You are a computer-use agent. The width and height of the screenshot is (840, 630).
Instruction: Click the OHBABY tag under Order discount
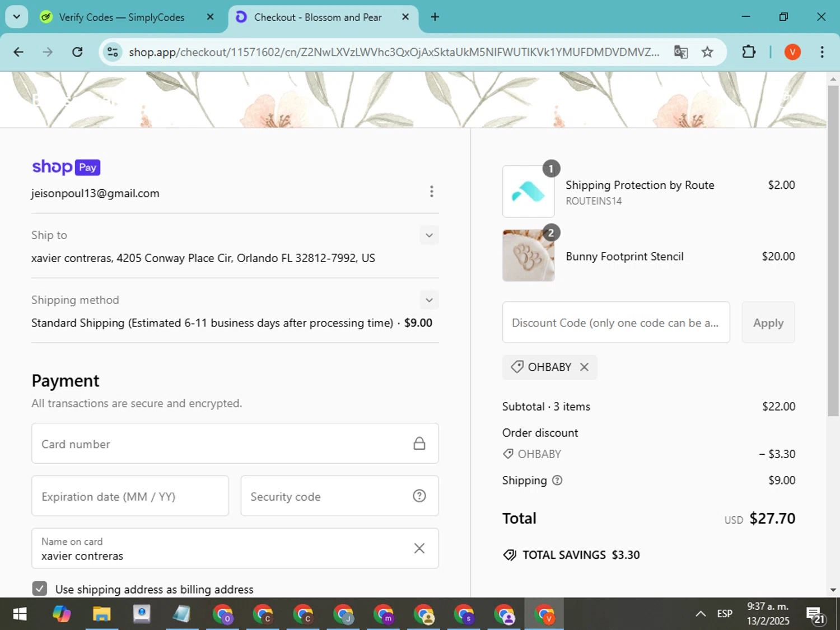point(532,454)
